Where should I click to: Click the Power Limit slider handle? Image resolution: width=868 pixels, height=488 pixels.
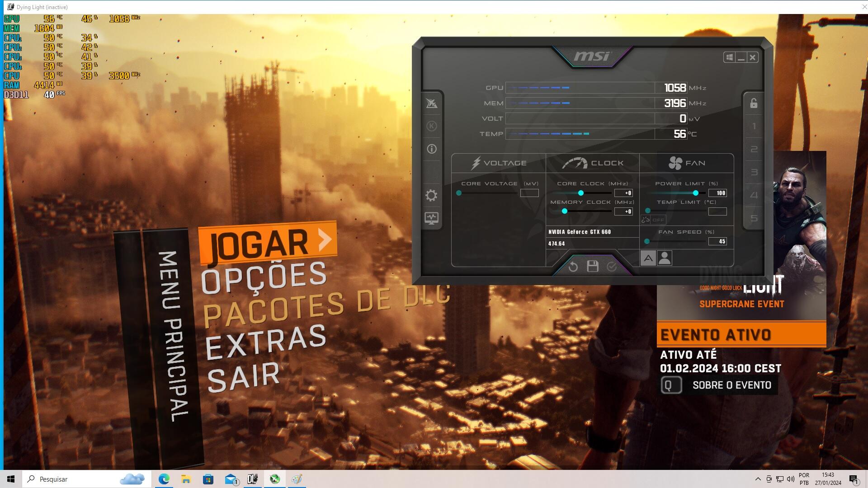click(695, 193)
